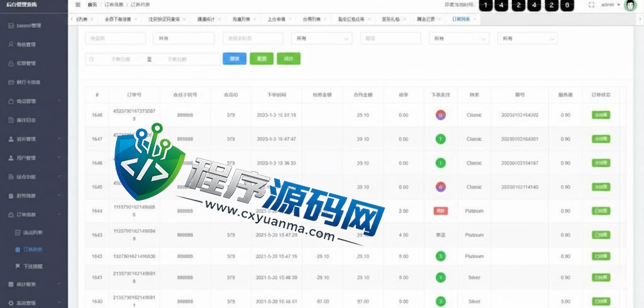Toggle fullscreen mode icon in header
Viewport: 644px width, 308px height.
[x=591, y=5]
